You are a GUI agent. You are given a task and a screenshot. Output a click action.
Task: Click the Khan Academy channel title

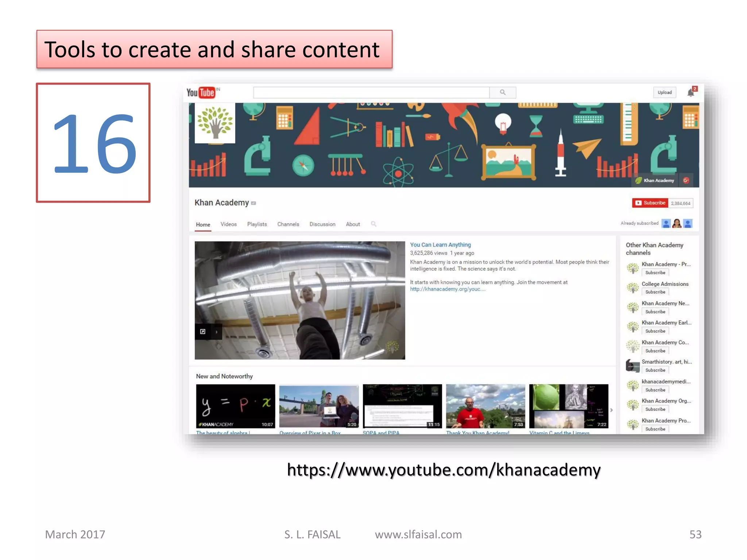(221, 203)
